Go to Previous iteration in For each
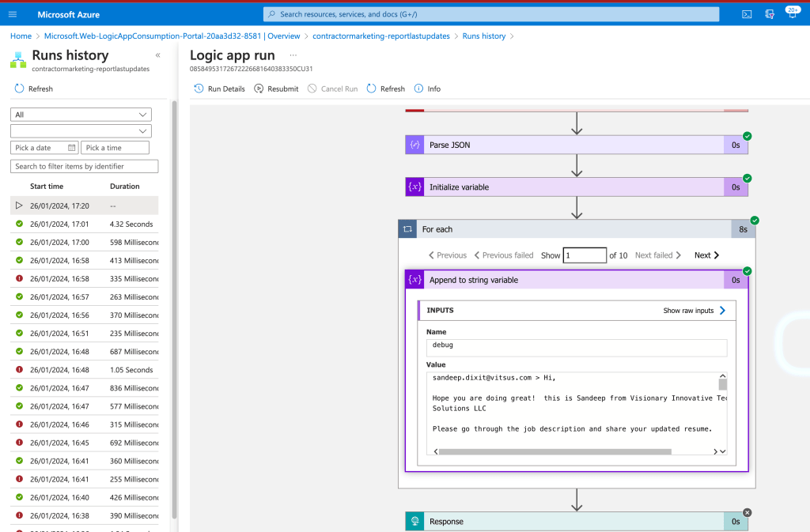 click(448, 255)
